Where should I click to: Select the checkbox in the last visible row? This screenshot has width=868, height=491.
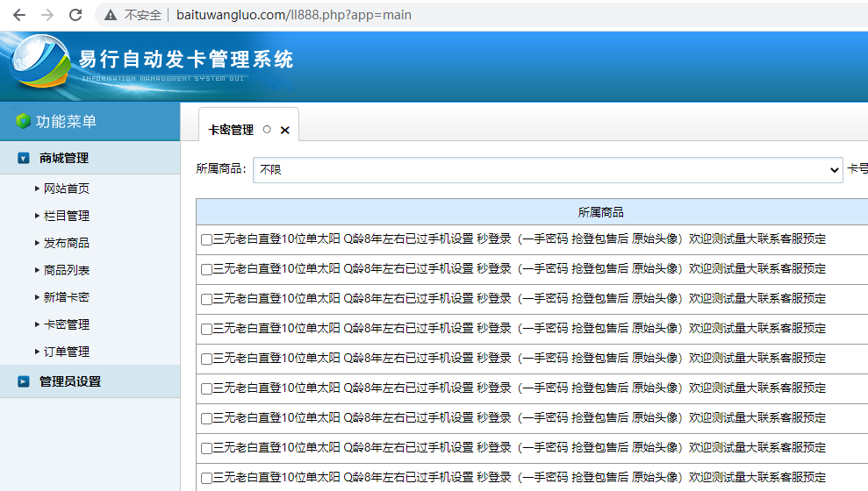tap(206, 478)
